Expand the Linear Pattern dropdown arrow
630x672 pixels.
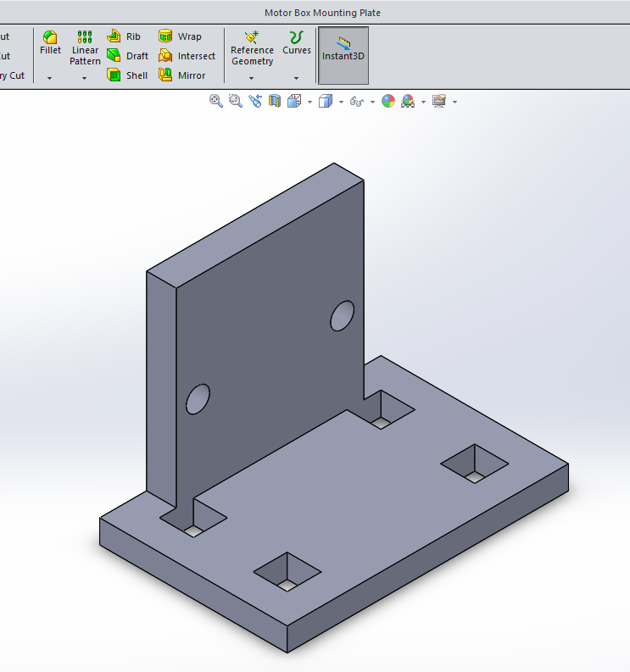85,79
